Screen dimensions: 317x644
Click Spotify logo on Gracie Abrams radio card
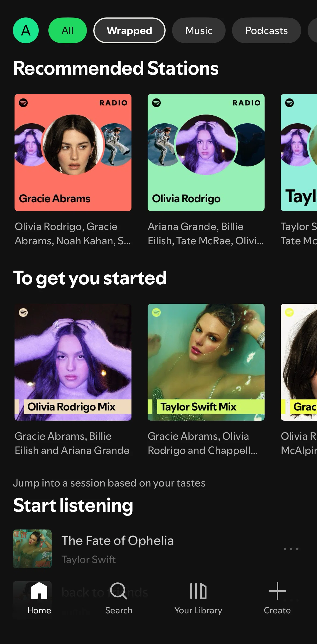pyautogui.click(x=23, y=103)
